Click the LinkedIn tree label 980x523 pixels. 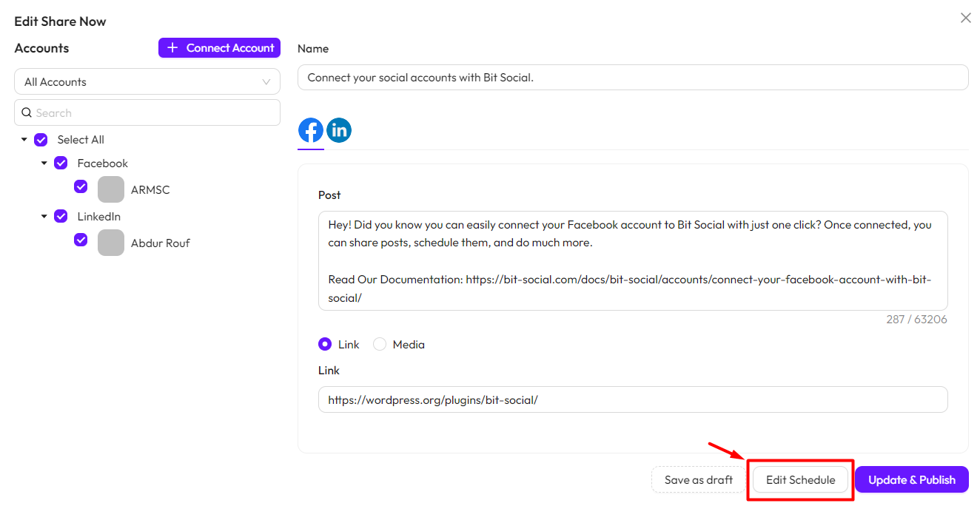pos(99,216)
